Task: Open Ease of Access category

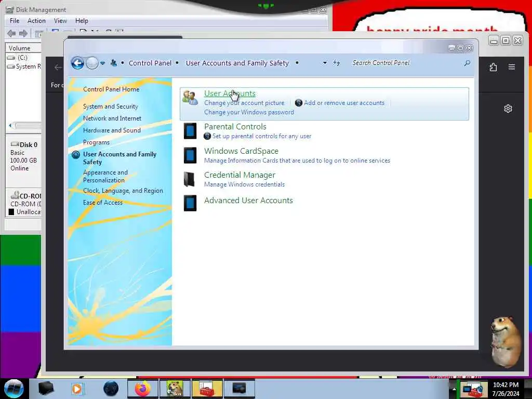Action: pos(102,203)
